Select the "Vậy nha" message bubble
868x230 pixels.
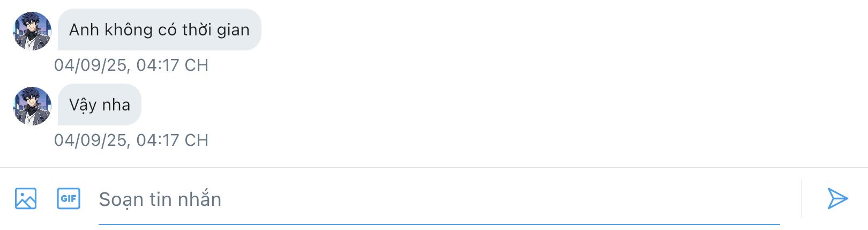click(100, 105)
